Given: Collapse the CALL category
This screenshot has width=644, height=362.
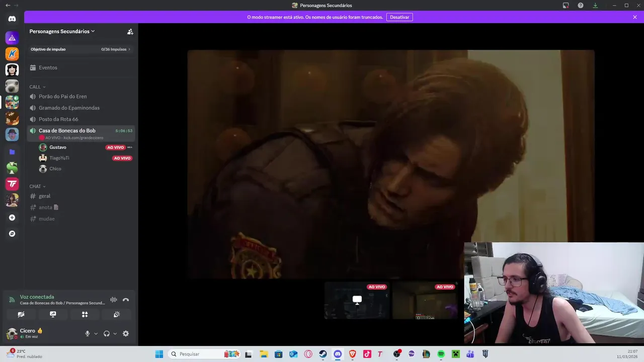Looking at the screenshot, I should click(37, 87).
